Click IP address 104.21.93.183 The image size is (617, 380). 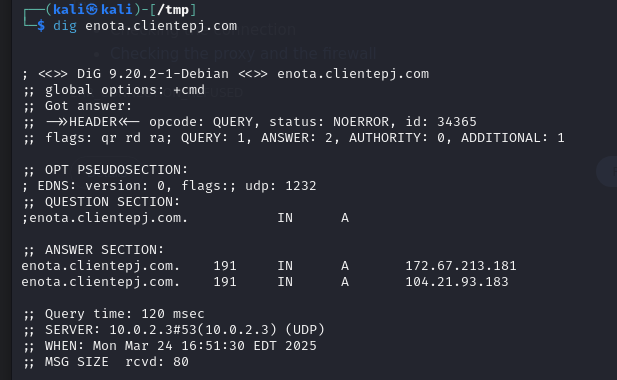coord(457,282)
